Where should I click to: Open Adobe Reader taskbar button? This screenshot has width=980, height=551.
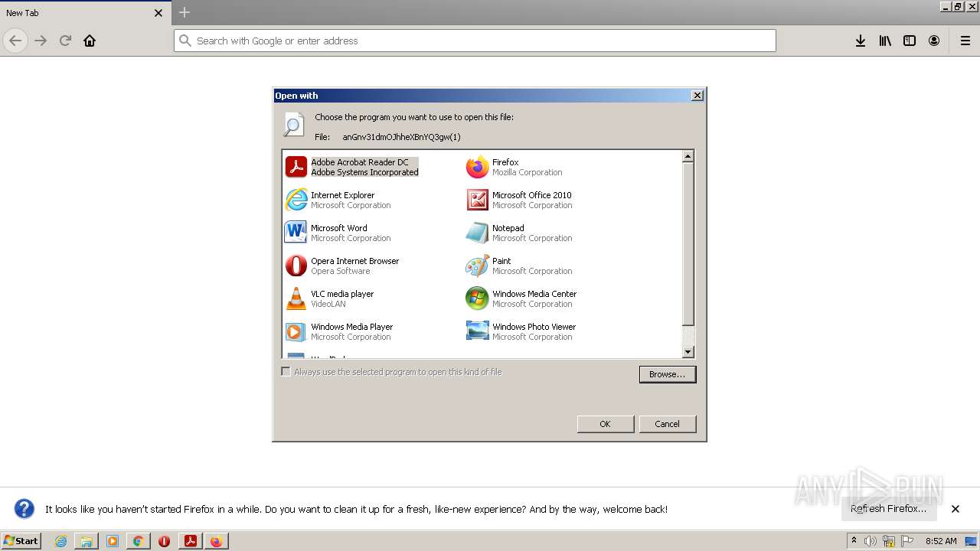point(191,541)
